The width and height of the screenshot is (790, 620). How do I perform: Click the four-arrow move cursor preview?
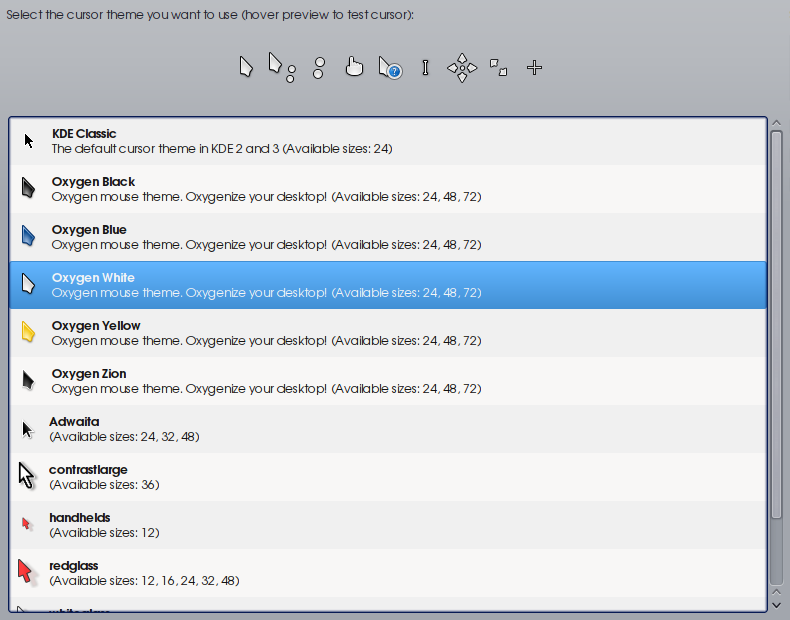point(462,67)
